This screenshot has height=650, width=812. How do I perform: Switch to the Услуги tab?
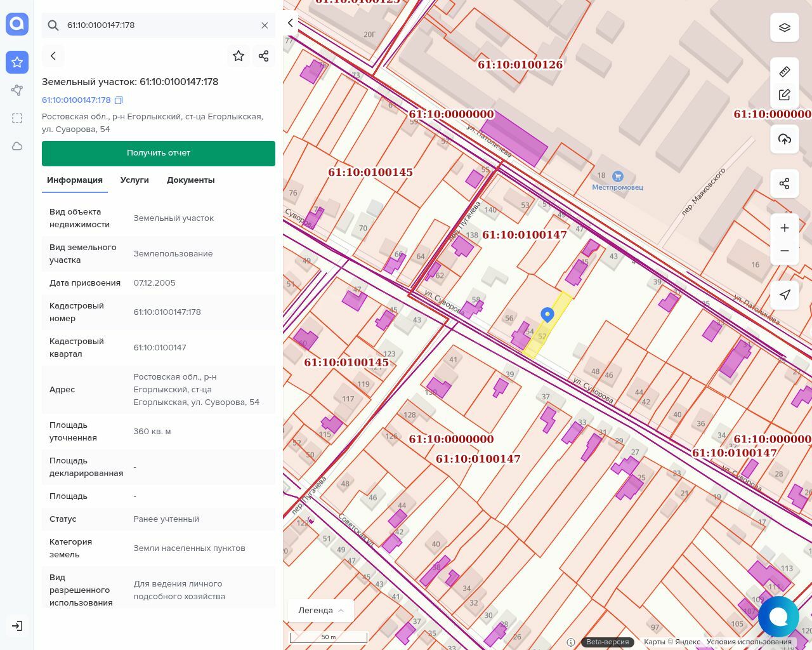[x=134, y=180]
